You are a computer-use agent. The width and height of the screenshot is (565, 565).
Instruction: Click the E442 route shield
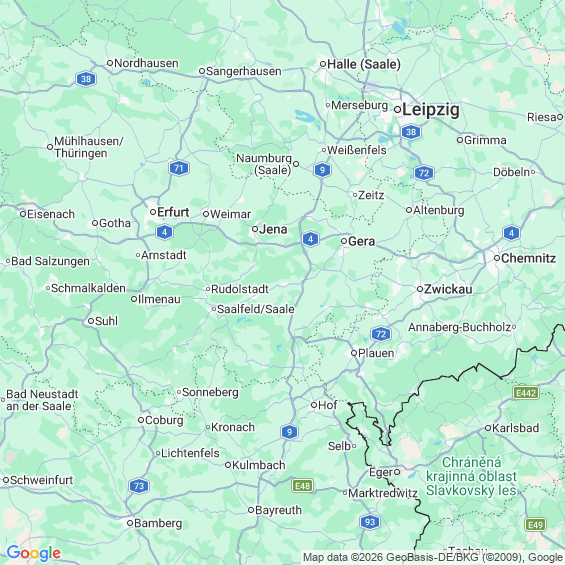[526, 393]
